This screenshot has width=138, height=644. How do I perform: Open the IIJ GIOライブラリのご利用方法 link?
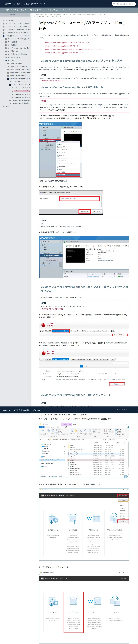pyautogui.click(x=53, y=309)
